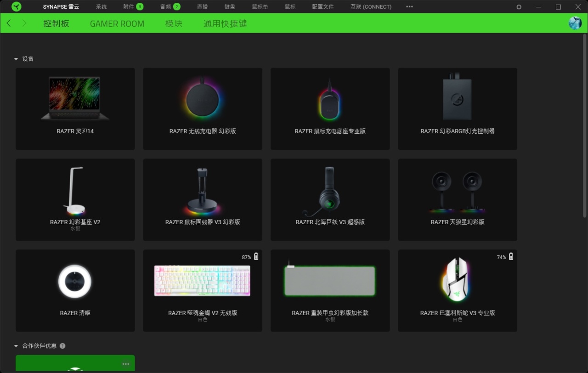The image size is (588, 373).
Task: Open the 直播 tab
Action: 202,7
